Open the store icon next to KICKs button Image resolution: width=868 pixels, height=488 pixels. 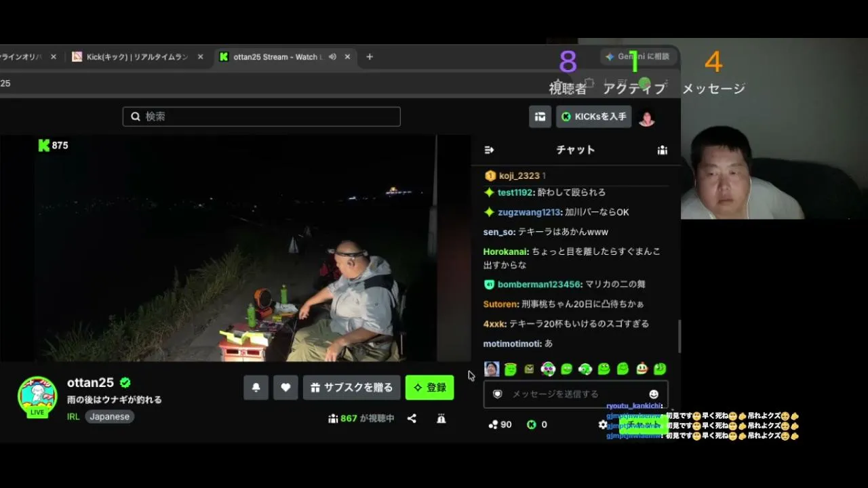540,117
